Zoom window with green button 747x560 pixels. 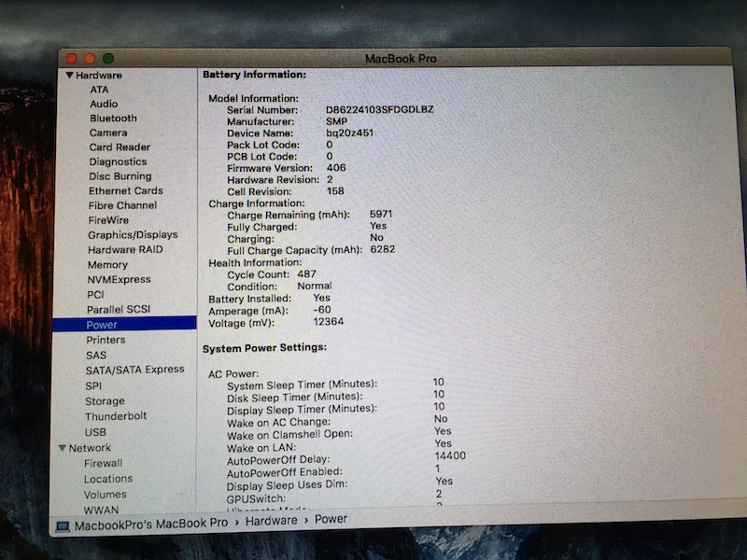108,58
